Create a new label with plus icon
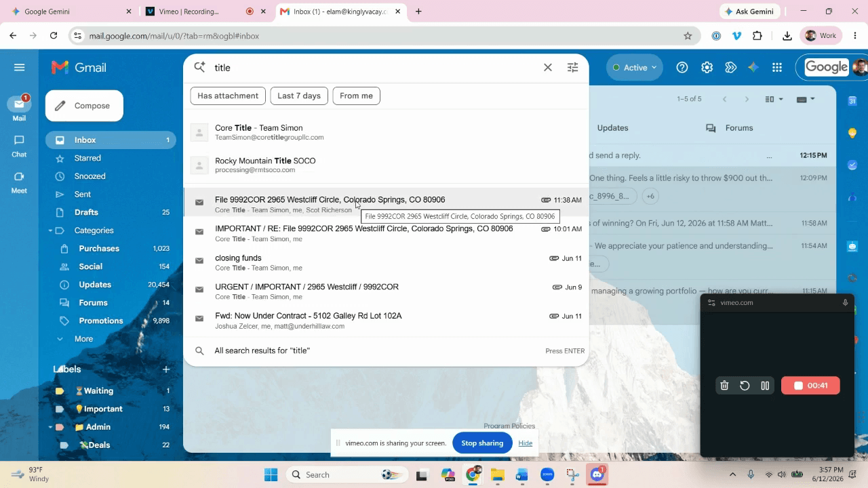This screenshot has height=488, width=868. (x=166, y=369)
